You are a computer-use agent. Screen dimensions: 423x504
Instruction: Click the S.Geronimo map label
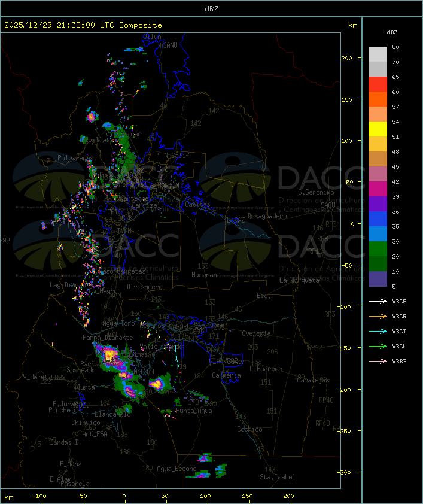(316, 192)
